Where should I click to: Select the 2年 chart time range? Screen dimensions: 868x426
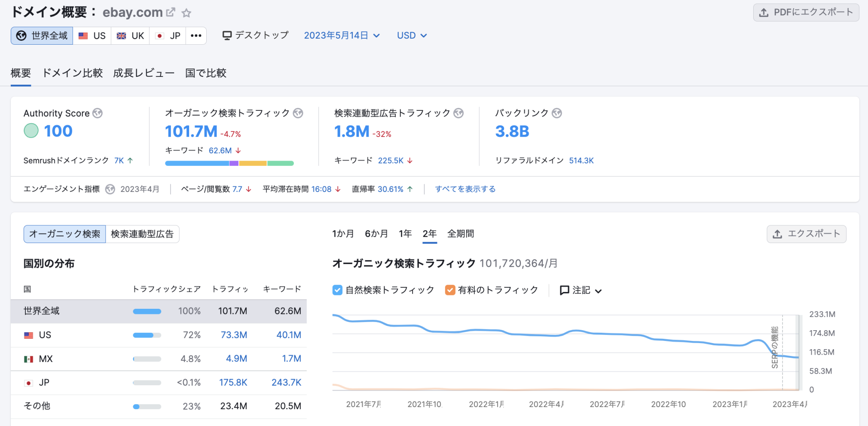point(429,234)
